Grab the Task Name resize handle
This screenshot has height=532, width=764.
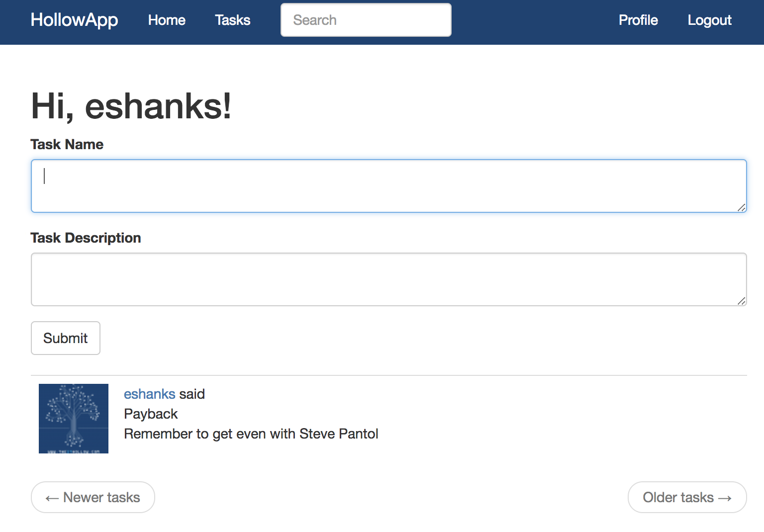click(x=741, y=207)
